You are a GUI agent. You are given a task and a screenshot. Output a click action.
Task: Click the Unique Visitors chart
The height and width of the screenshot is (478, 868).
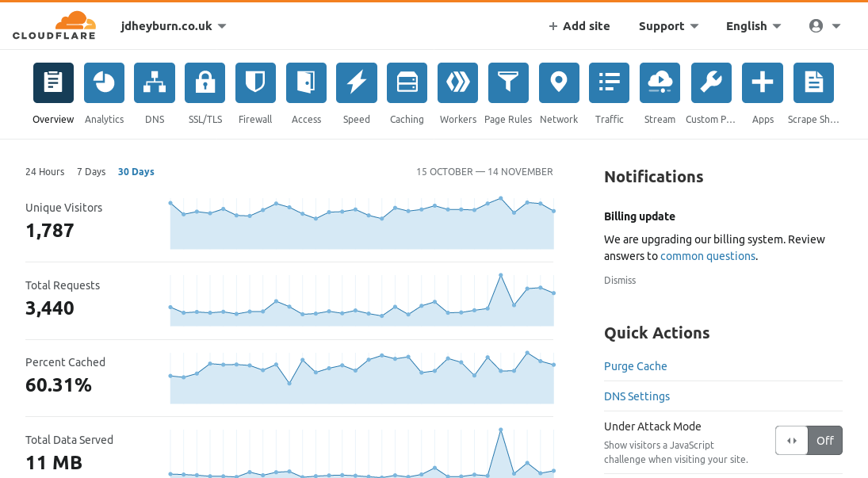click(x=362, y=224)
